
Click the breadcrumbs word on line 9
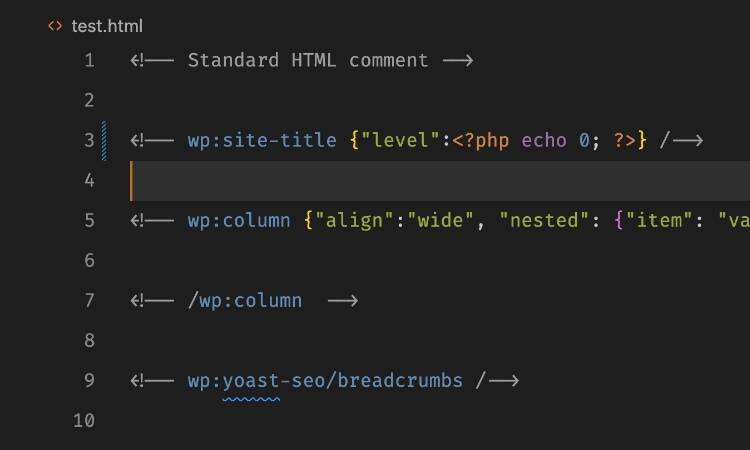point(400,380)
